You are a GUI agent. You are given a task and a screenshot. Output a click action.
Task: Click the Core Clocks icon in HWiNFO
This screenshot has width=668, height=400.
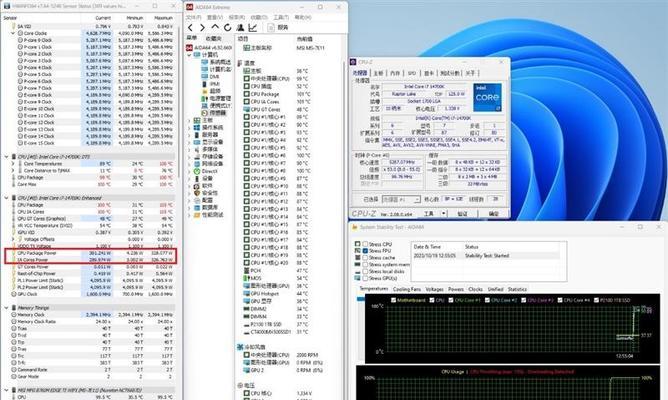(20, 33)
